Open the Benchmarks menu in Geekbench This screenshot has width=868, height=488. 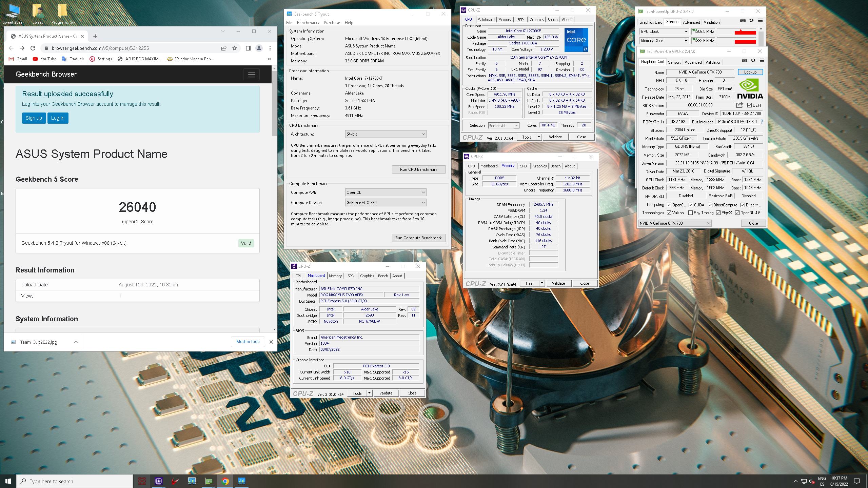coord(308,23)
